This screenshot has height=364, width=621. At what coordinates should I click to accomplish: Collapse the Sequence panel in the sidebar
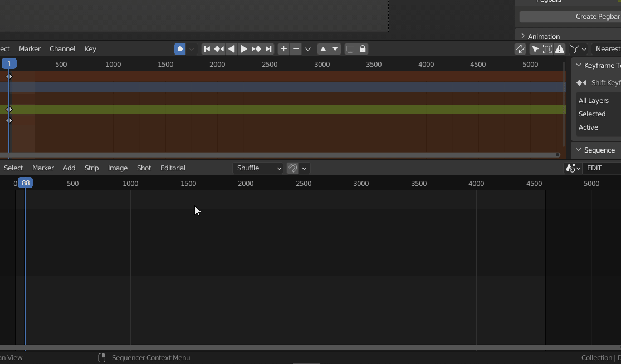578,150
